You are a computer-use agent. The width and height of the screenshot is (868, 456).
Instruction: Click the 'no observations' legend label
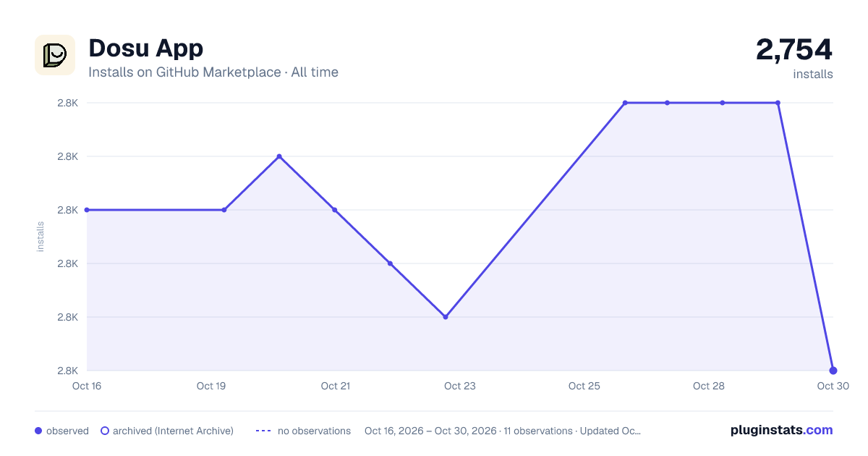click(314, 431)
